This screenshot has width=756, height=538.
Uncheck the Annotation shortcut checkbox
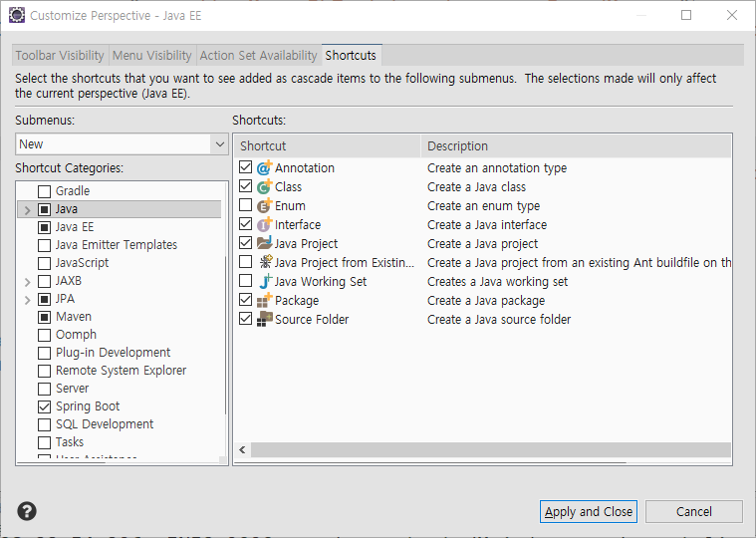click(245, 167)
